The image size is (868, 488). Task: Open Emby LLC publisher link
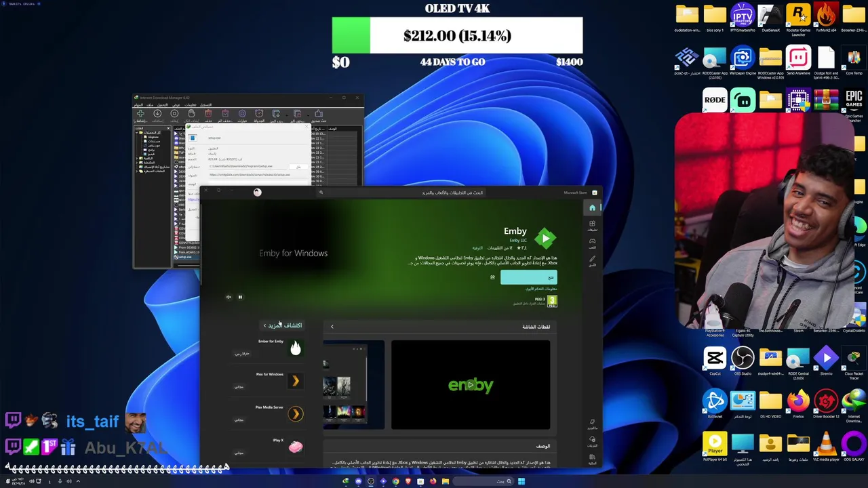[518, 241]
